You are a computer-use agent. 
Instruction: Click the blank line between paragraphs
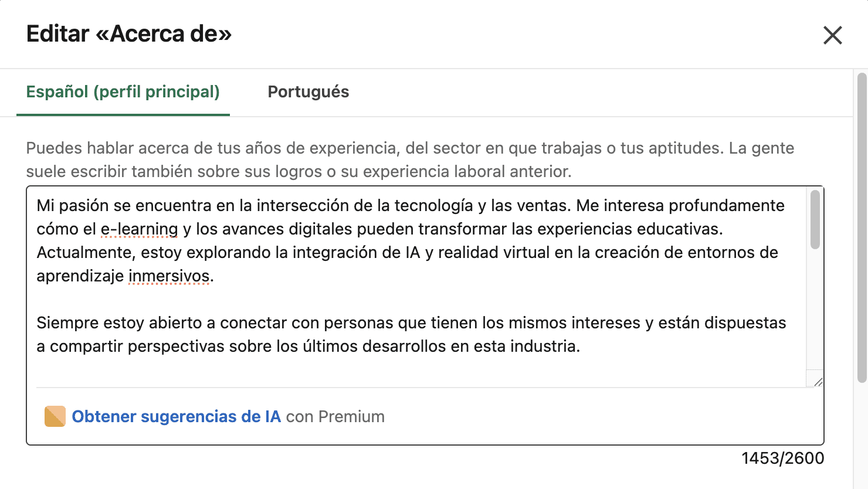click(352, 299)
